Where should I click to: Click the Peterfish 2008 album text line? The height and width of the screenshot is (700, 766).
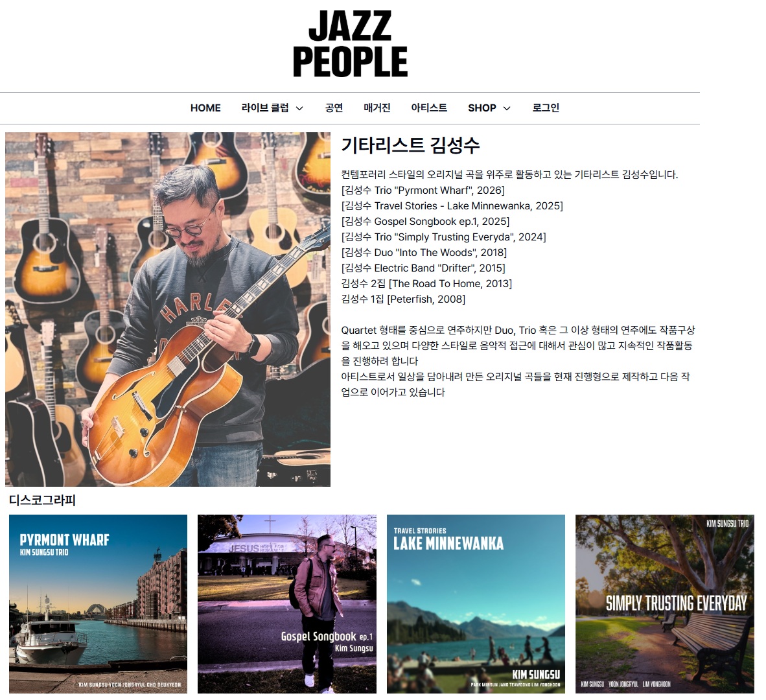[403, 299]
